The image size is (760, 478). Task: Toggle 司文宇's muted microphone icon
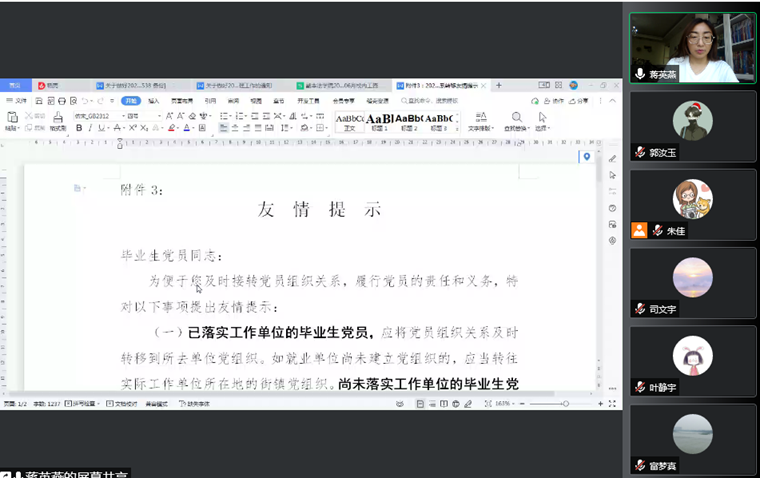click(640, 309)
